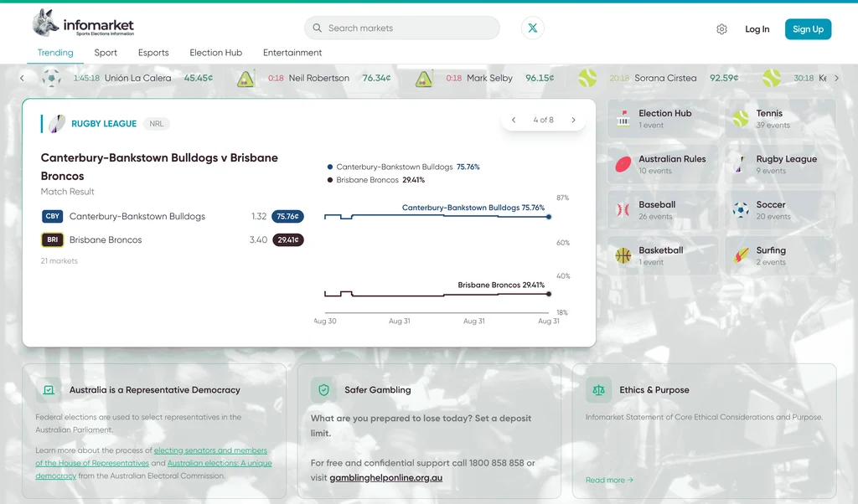The image size is (858, 504).
Task: Click in Search markets field
Action: point(402,28)
